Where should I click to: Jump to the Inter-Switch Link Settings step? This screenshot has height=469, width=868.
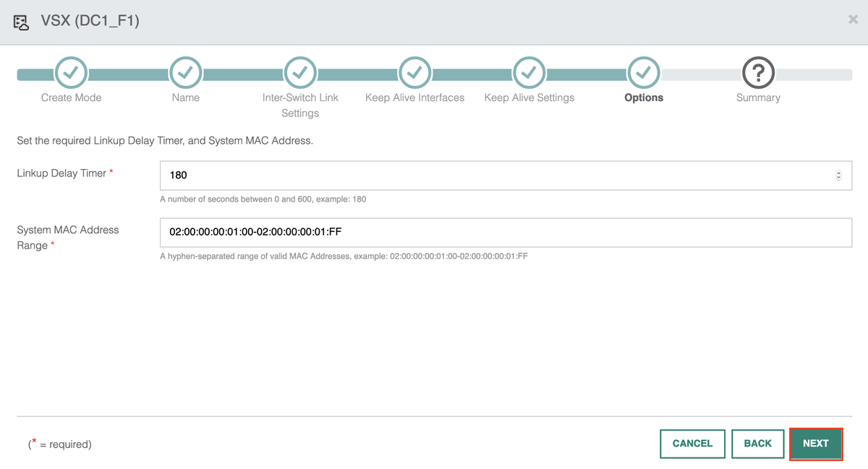click(300, 105)
